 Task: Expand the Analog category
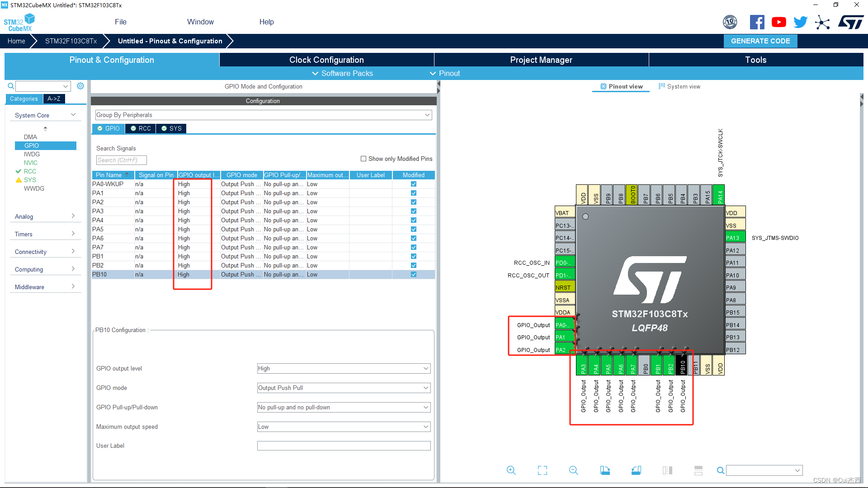coord(45,216)
